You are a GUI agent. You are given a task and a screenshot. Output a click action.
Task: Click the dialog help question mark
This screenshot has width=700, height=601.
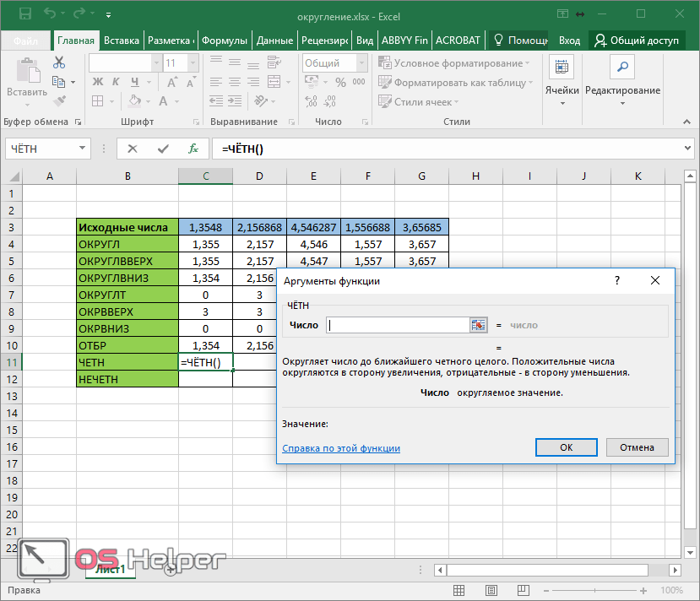coord(617,280)
